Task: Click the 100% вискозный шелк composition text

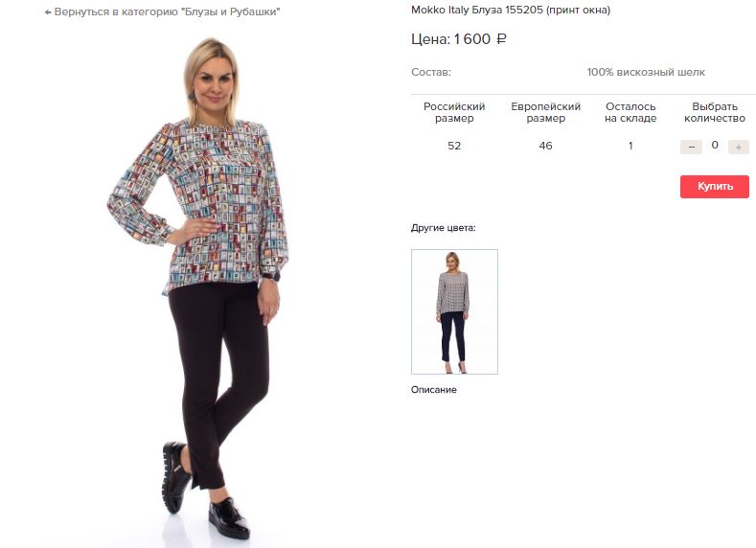Action: (x=646, y=72)
